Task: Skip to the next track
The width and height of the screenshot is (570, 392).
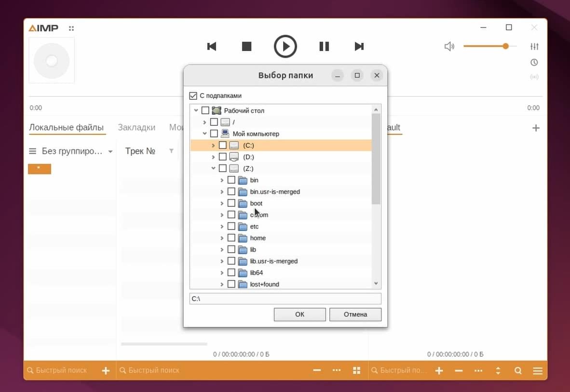Action: (359, 47)
